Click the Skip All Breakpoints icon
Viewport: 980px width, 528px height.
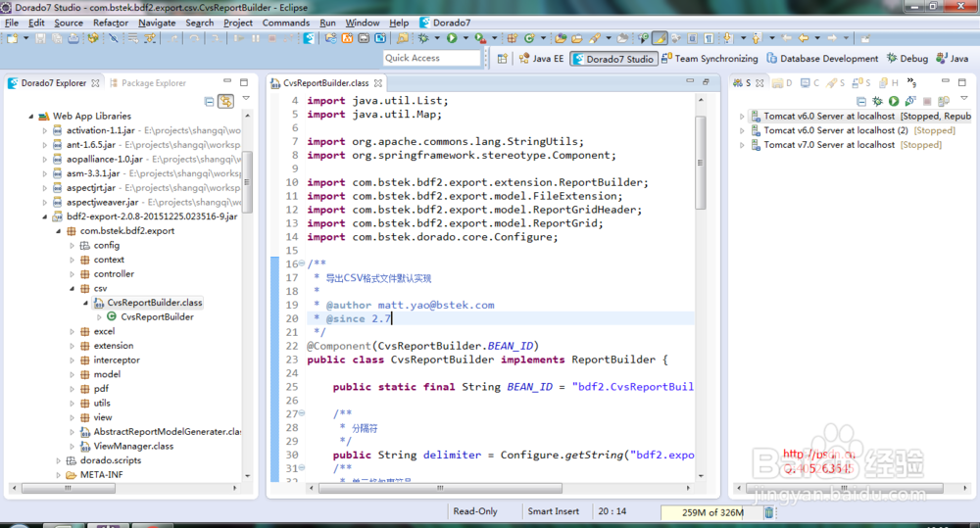tap(113, 38)
